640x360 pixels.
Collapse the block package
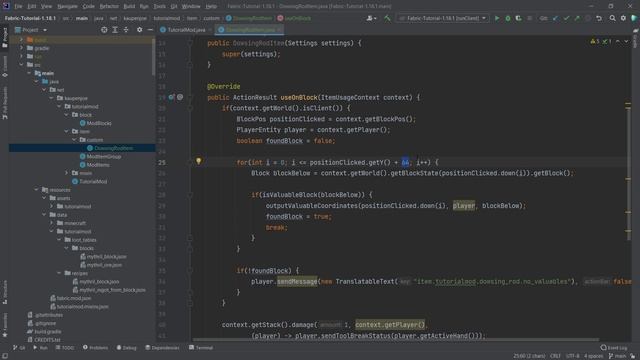[x=67, y=115]
